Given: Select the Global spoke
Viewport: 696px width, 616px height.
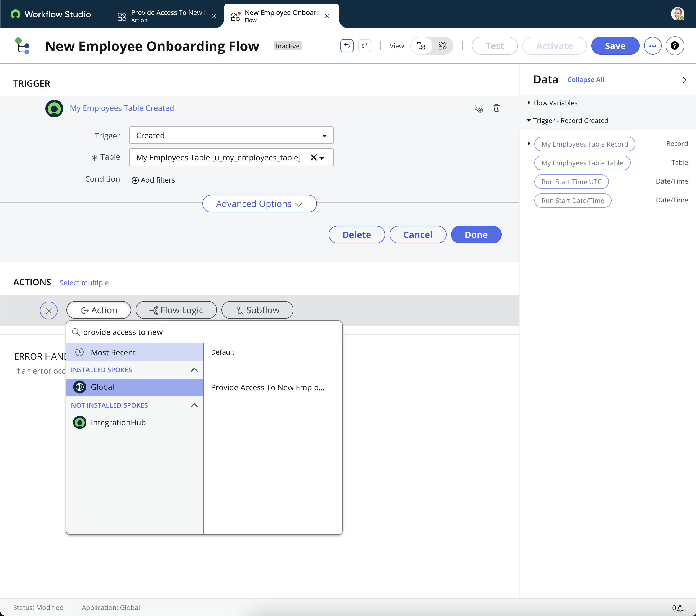Looking at the screenshot, I should (135, 387).
